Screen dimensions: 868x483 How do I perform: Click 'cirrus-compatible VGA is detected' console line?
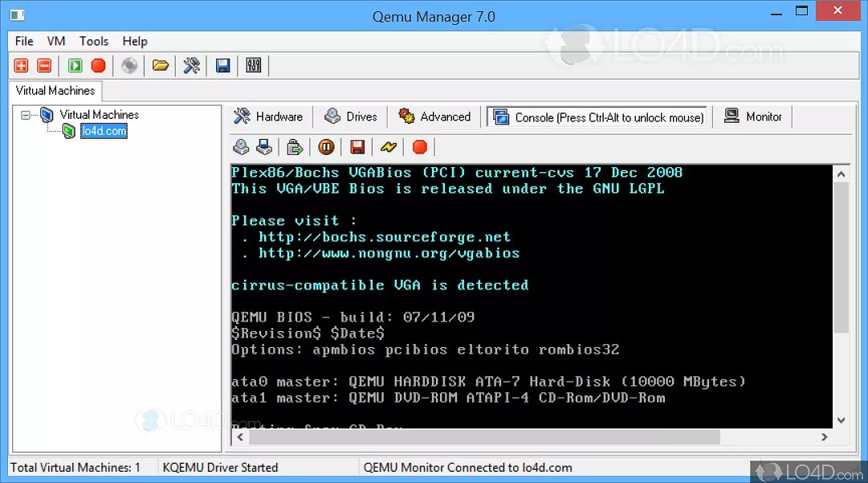tap(380, 285)
